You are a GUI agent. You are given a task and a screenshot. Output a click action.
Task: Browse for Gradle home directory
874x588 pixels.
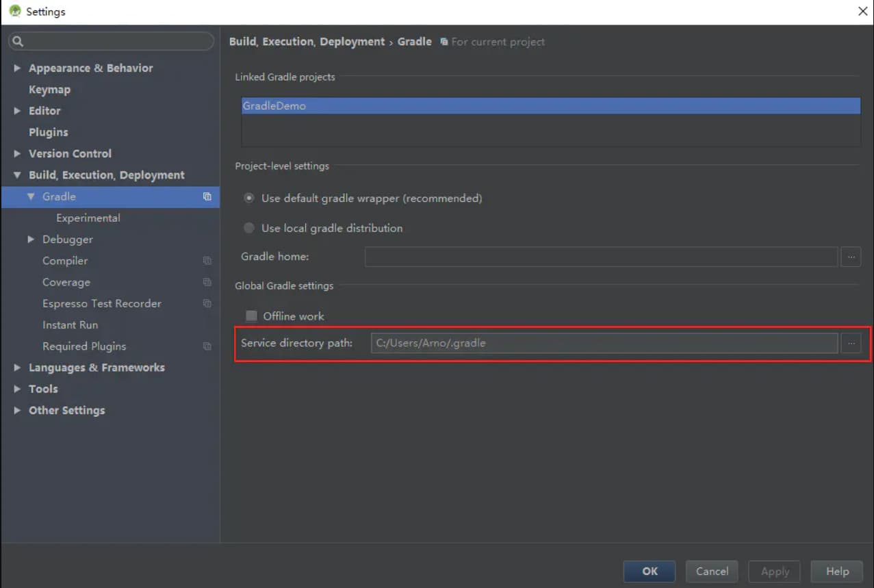(x=851, y=257)
